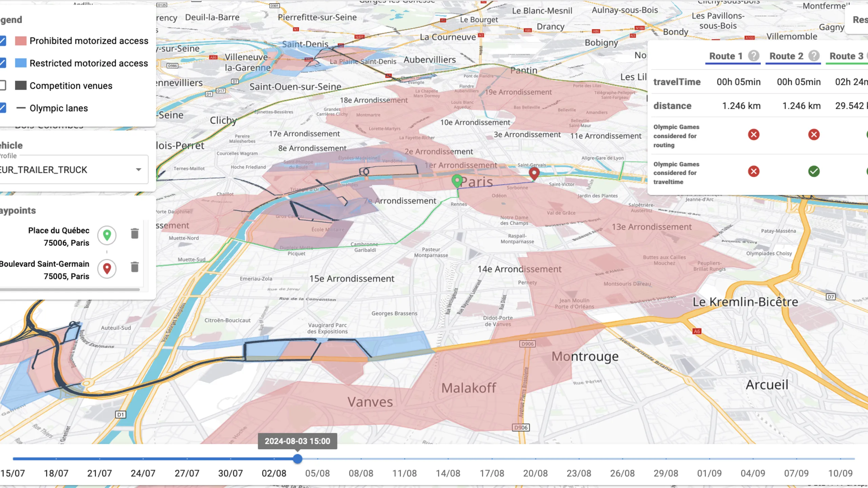The width and height of the screenshot is (868, 488).
Task: Uncheck the Olympic lanes layer
Action: 3,108
